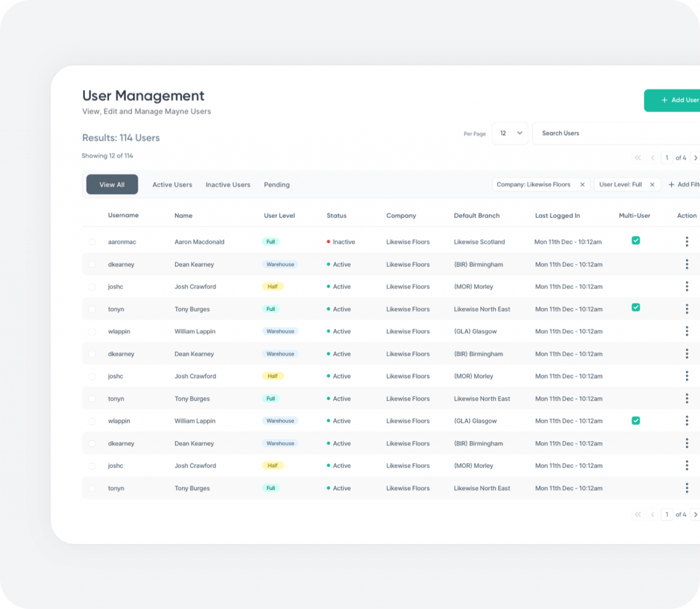This screenshot has width=700, height=609.
Task: Show the Active Users tab
Action: click(x=172, y=185)
